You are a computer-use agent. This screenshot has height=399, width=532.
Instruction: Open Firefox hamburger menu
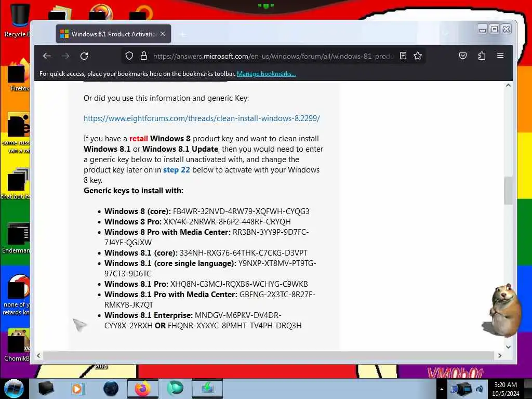coord(500,56)
